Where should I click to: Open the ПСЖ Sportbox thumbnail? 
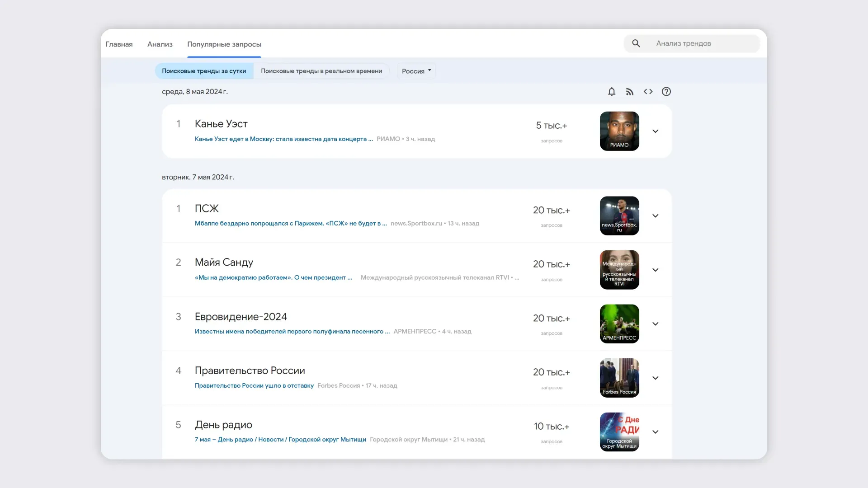coord(619,216)
